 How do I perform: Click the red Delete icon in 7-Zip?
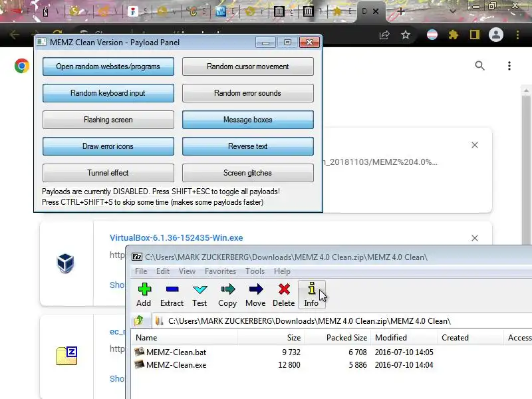click(x=284, y=295)
